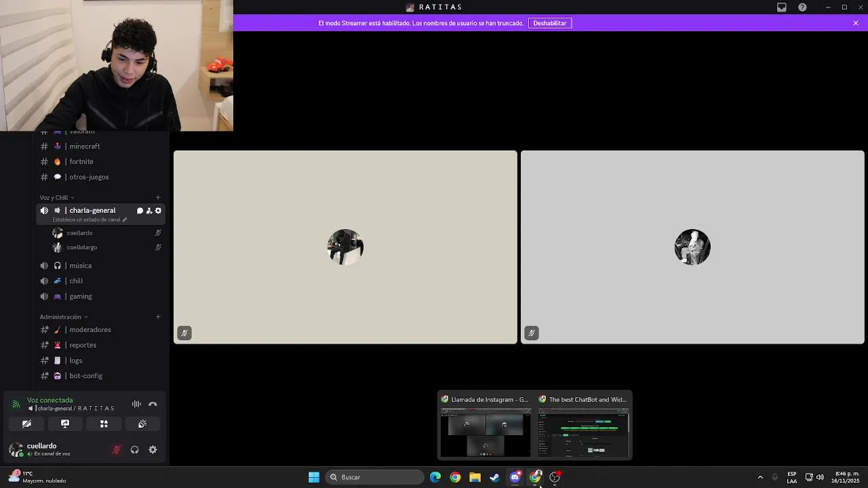868x488 pixels.
Task: Open first Chrome icon on taskbar
Action: 455,477
